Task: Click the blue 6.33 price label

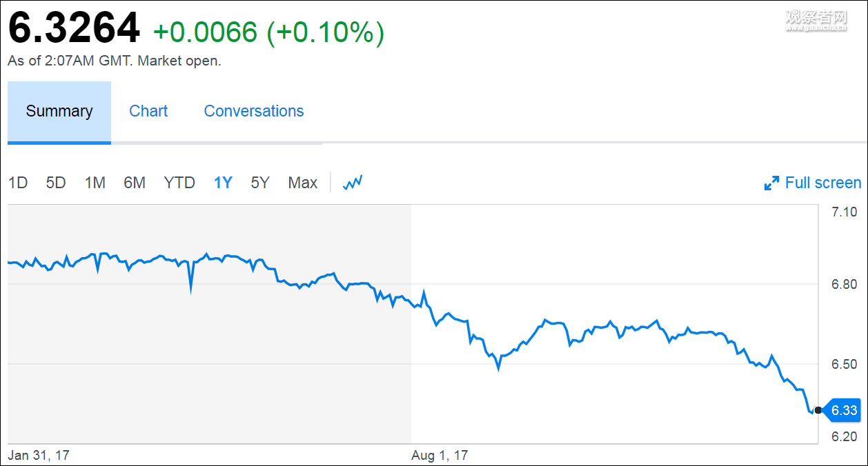Action: (x=843, y=411)
